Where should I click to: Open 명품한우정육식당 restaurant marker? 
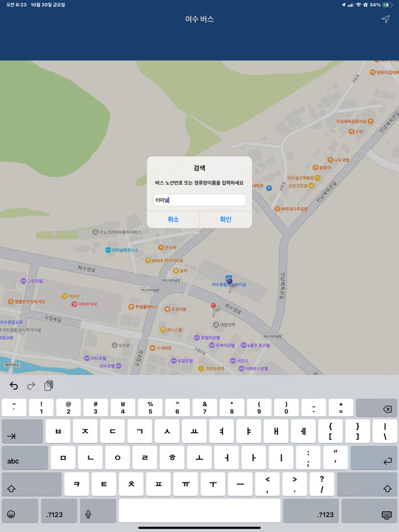click(x=26, y=302)
